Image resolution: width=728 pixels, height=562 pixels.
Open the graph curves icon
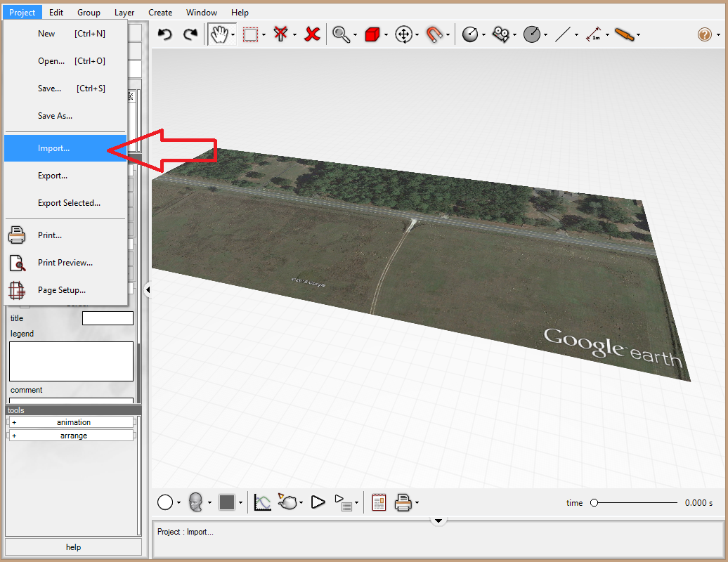pyautogui.click(x=262, y=502)
